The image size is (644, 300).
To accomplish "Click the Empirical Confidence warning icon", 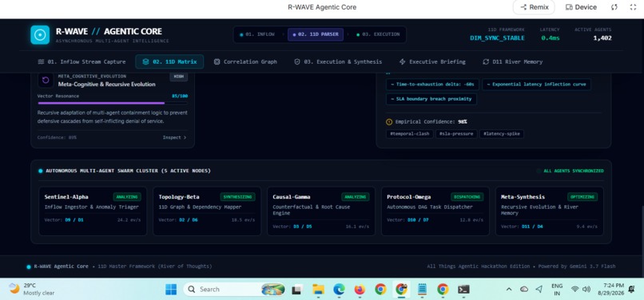I will coord(389,122).
